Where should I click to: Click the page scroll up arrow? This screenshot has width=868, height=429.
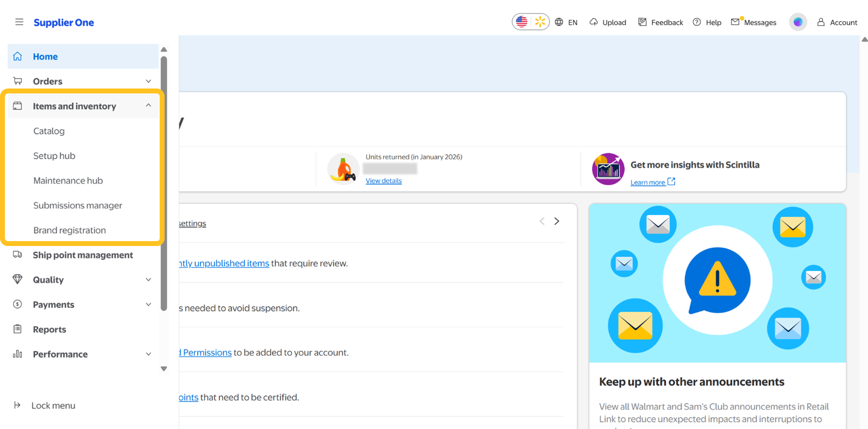point(864,40)
